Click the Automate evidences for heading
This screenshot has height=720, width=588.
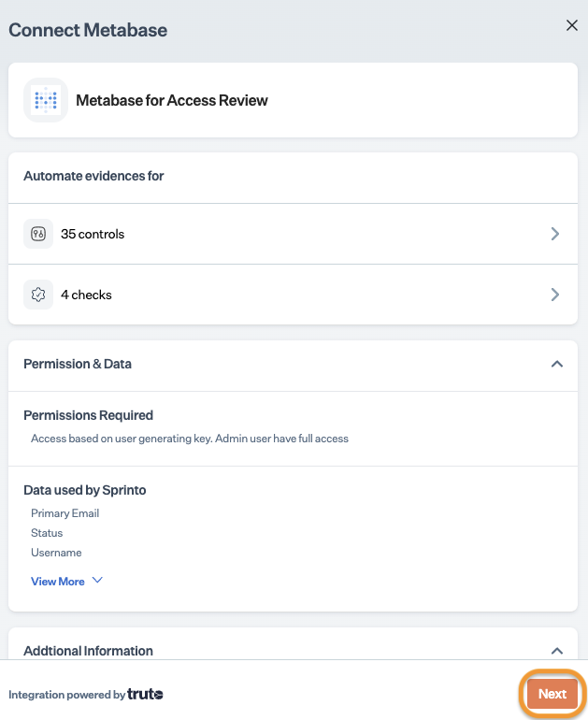pos(93,176)
